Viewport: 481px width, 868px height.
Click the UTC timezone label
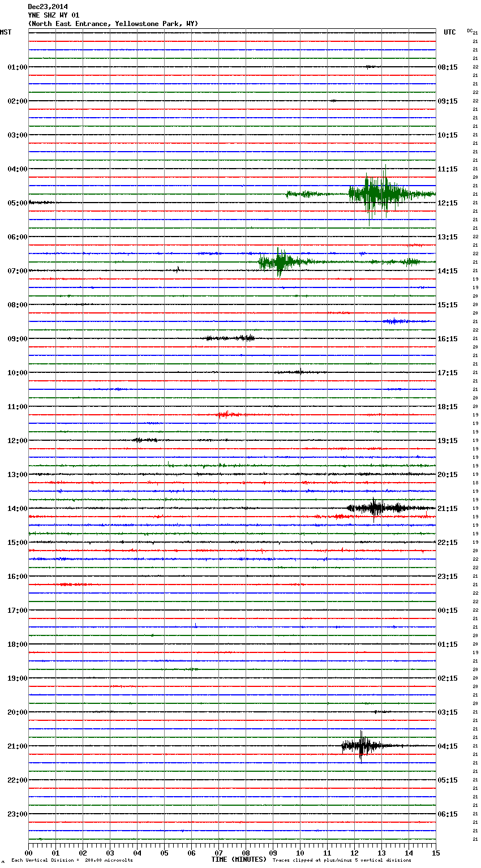tap(450, 32)
